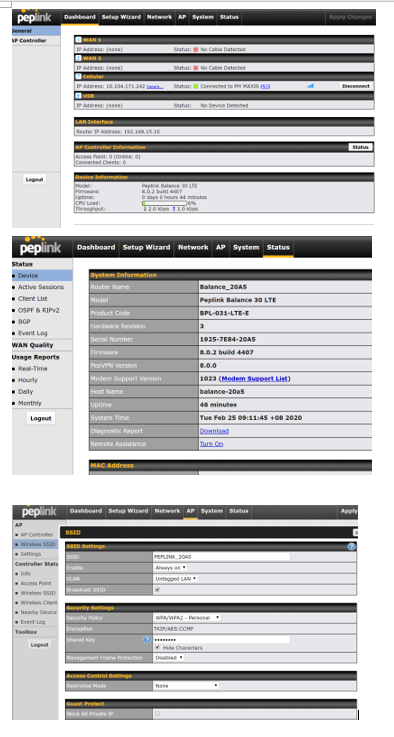Open help icon in SSID Settings header
Screen dimensions: 394x737
(x=351, y=547)
